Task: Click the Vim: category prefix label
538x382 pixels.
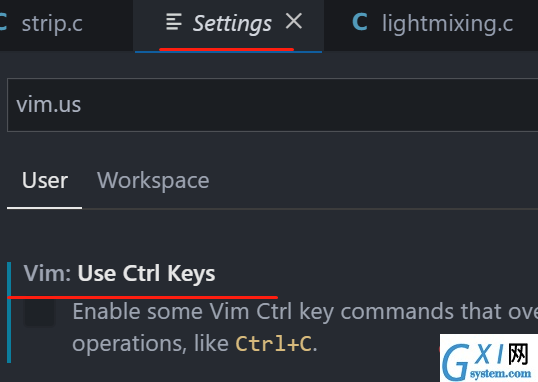Action: point(47,274)
